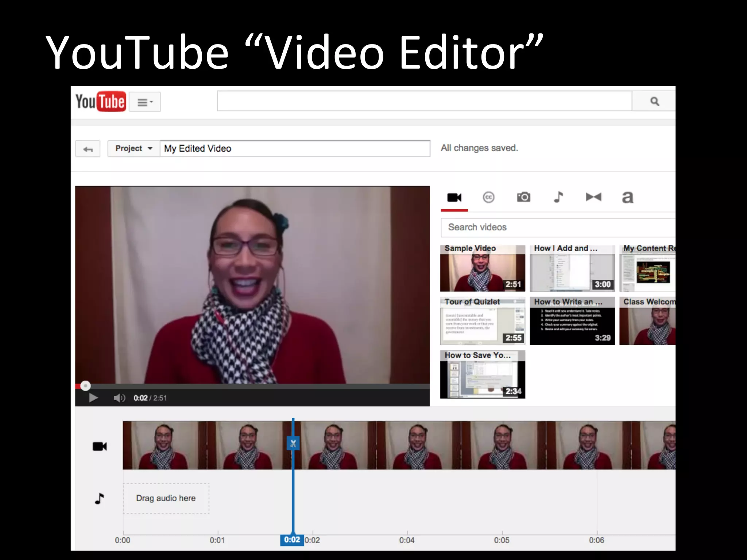This screenshot has width=747, height=560.
Task: Click the audio track music note icon
Action: [x=99, y=498]
